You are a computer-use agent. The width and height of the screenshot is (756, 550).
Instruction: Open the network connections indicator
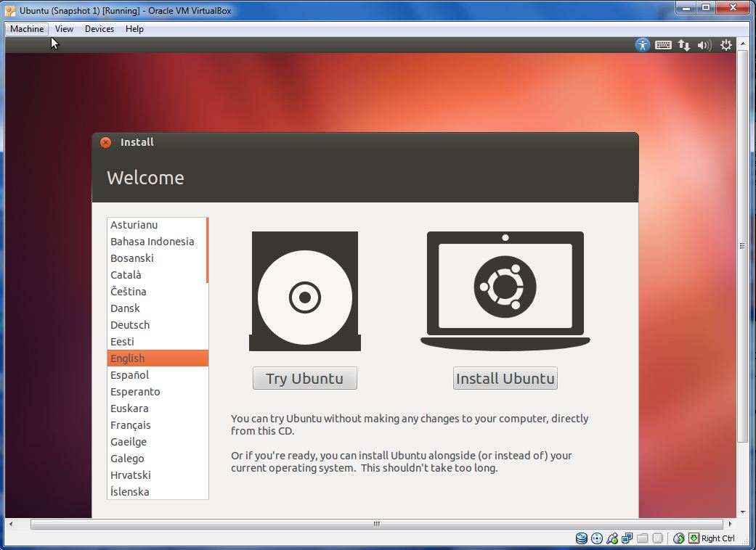[x=683, y=45]
